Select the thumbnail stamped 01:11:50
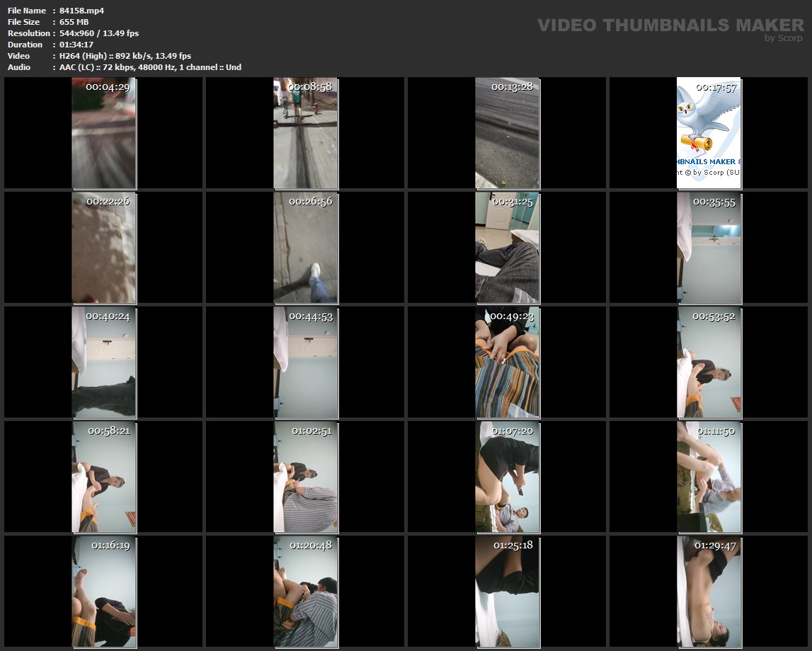This screenshot has width=812, height=651. pyautogui.click(x=709, y=477)
